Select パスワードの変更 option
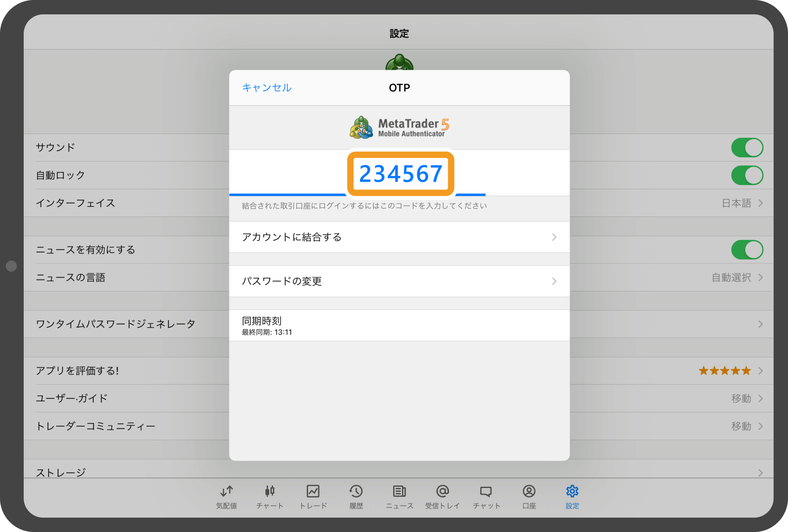The image size is (788, 532). (x=399, y=281)
